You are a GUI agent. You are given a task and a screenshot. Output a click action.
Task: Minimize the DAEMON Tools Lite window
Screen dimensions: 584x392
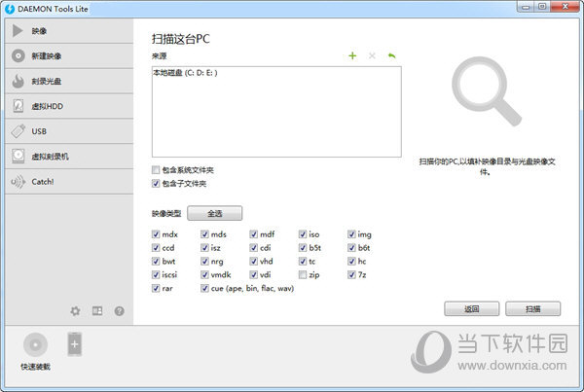[x=526, y=7]
